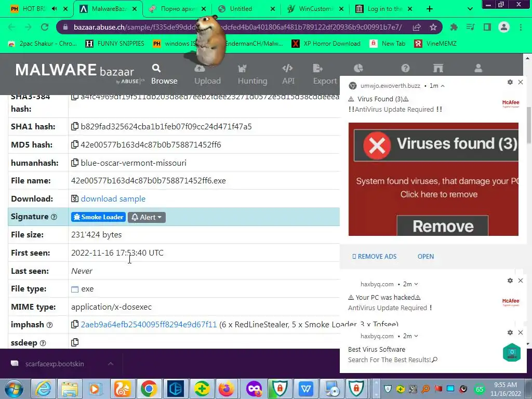Copy the humanhash value

[x=75, y=163]
